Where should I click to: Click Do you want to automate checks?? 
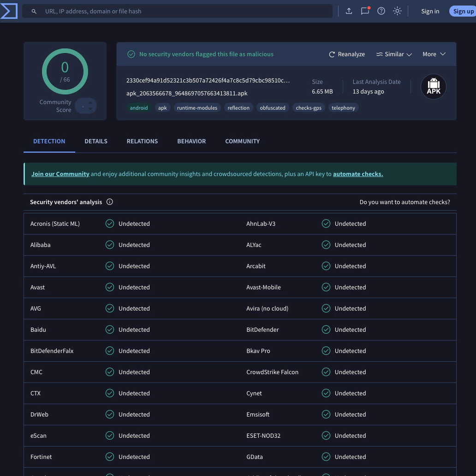pos(405,202)
